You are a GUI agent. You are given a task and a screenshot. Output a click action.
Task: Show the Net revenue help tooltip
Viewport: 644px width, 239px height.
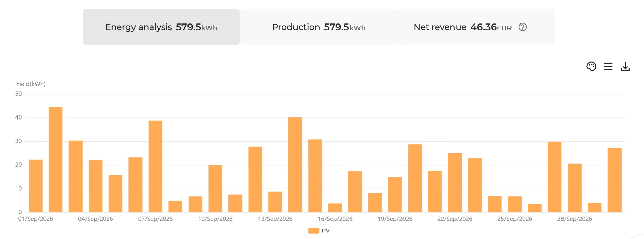click(x=523, y=27)
